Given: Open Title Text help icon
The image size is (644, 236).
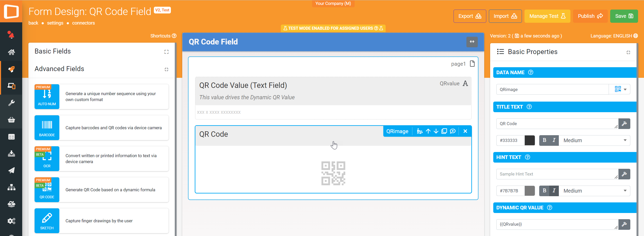Looking at the screenshot, I should (x=529, y=107).
